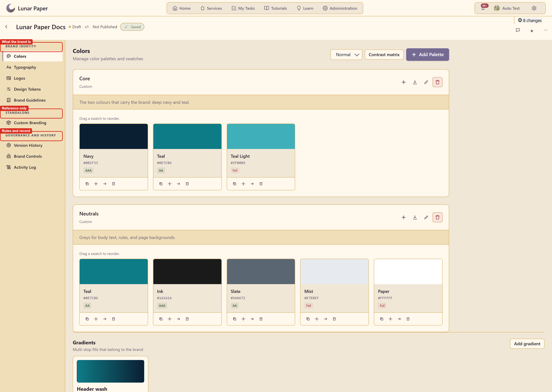Delete the Teal Light swatch
552x392 pixels.
261,184
